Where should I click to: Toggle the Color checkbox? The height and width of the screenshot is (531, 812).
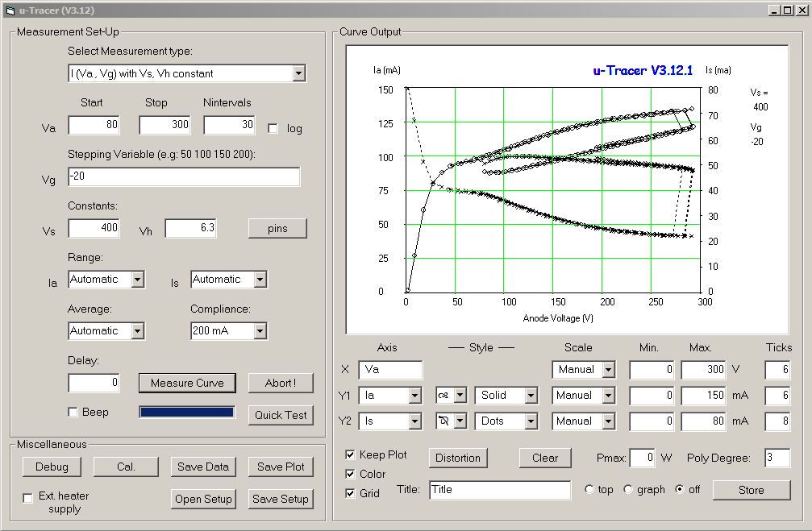pyautogui.click(x=350, y=474)
